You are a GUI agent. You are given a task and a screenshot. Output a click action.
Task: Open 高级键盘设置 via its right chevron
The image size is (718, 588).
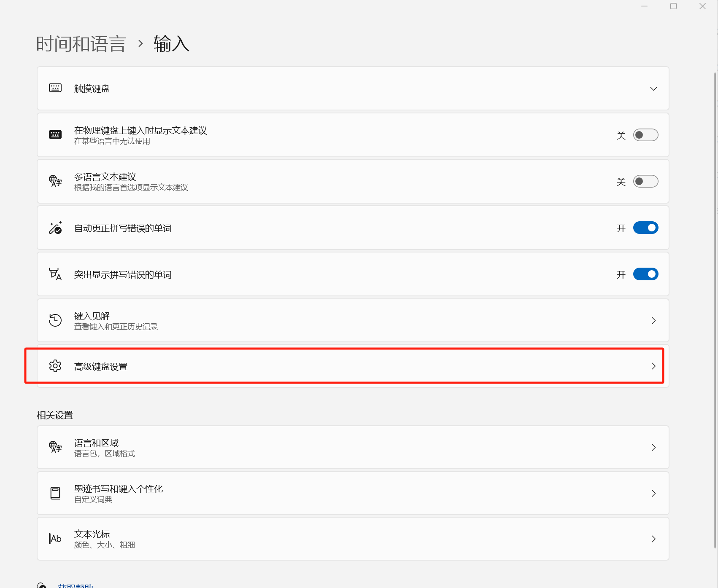coord(653,366)
